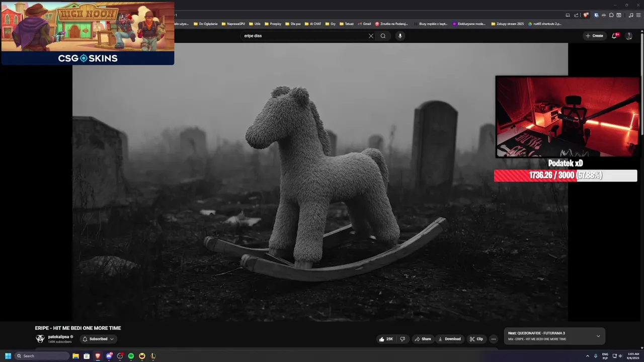The image size is (644, 362).
Task: Open the Bitwarden shield extension
Action: (597, 15)
